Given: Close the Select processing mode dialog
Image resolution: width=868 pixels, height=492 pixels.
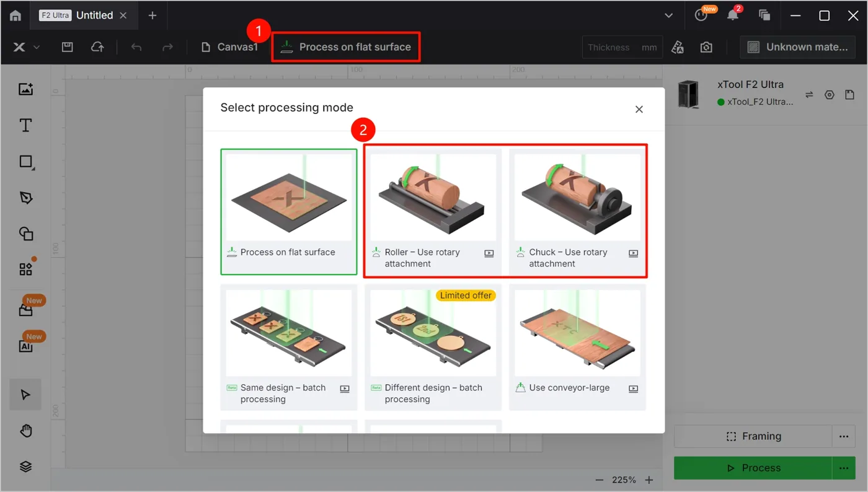Looking at the screenshot, I should [639, 109].
